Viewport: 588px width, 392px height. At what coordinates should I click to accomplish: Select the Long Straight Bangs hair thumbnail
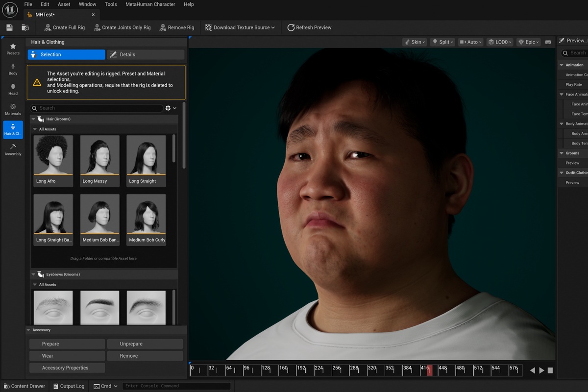pos(53,220)
